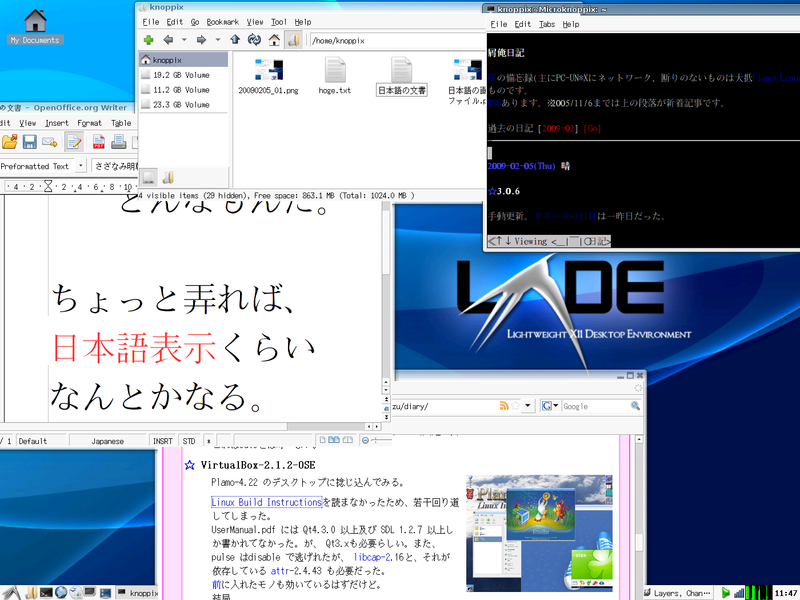Select the 19.2 GB Volume in the side pane

coord(184,75)
